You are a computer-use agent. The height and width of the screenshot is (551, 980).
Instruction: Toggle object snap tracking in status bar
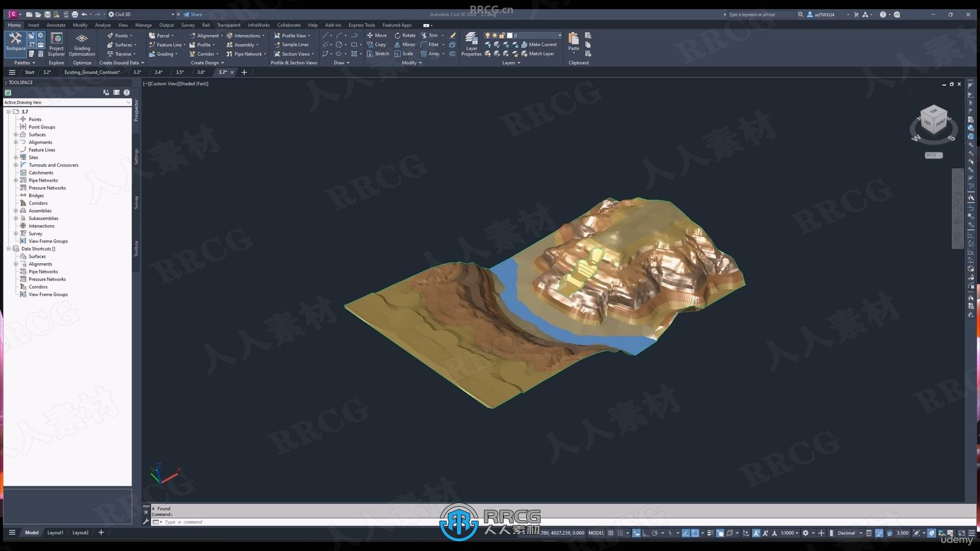pyautogui.click(x=685, y=533)
